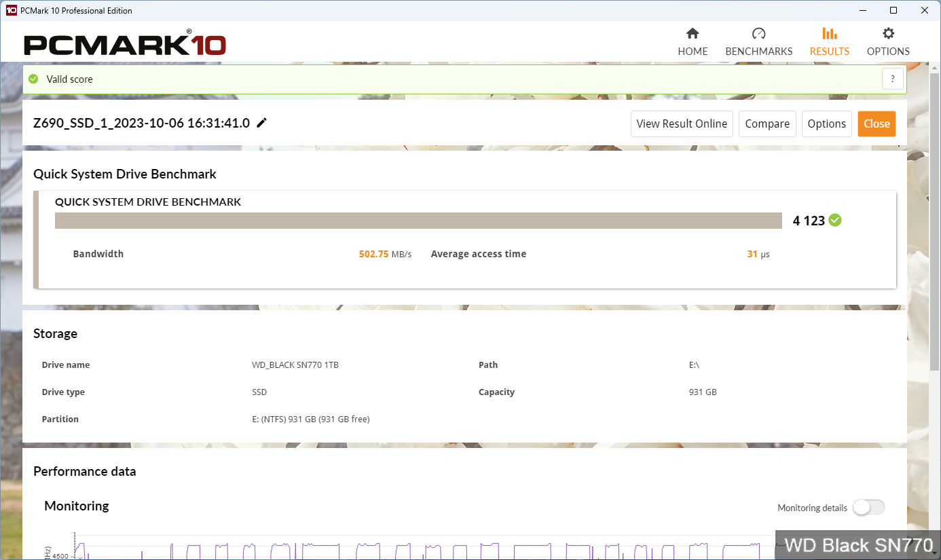Click the Storage section heading
Viewport: 941px width, 560px height.
[x=55, y=333]
